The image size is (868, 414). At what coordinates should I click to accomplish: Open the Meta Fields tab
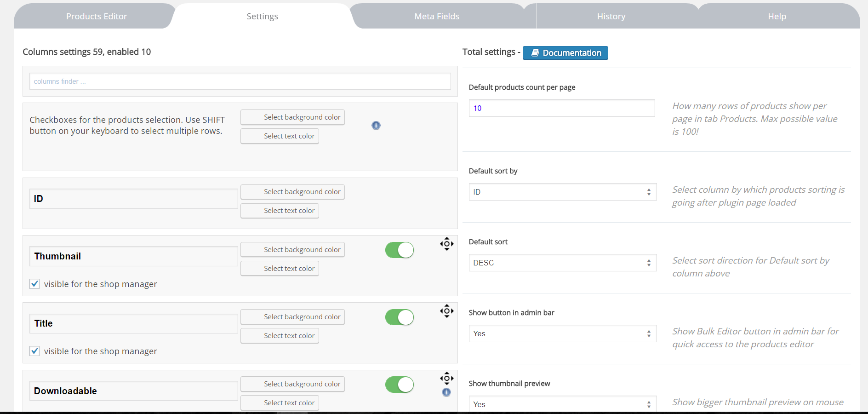pyautogui.click(x=437, y=17)
